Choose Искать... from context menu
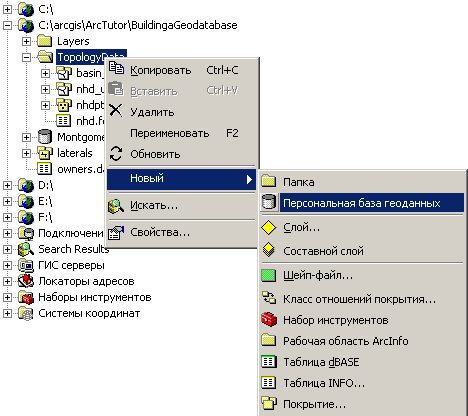The image size is (468, 416). tap(181, 206)
